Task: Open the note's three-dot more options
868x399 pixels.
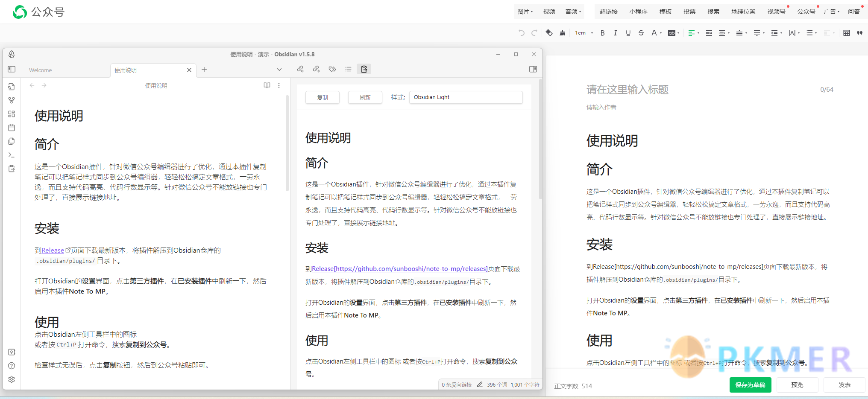Action: (279, 85)
